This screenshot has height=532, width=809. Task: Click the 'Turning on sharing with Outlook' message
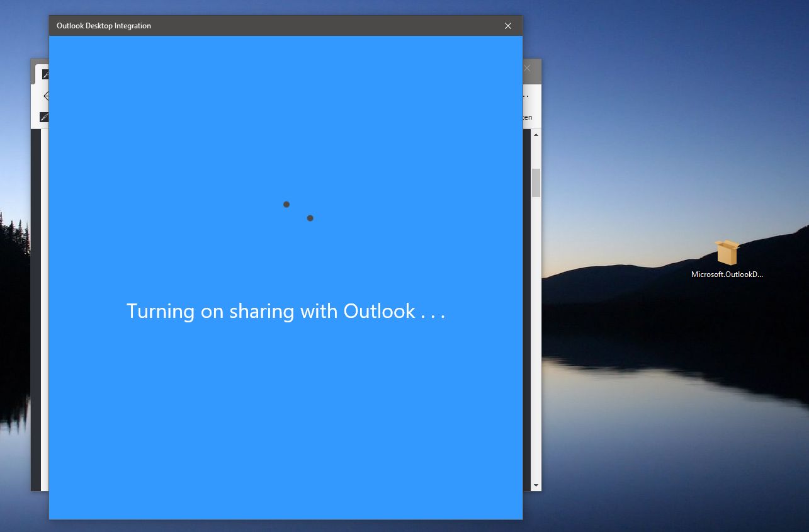click(x=286, y=311)
